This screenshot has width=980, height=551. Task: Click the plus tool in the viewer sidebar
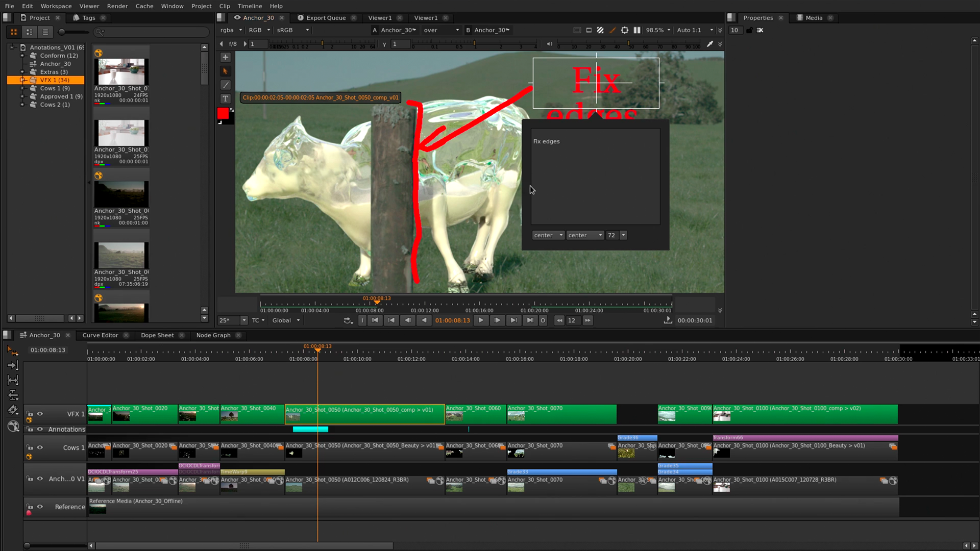pos(225,57)
